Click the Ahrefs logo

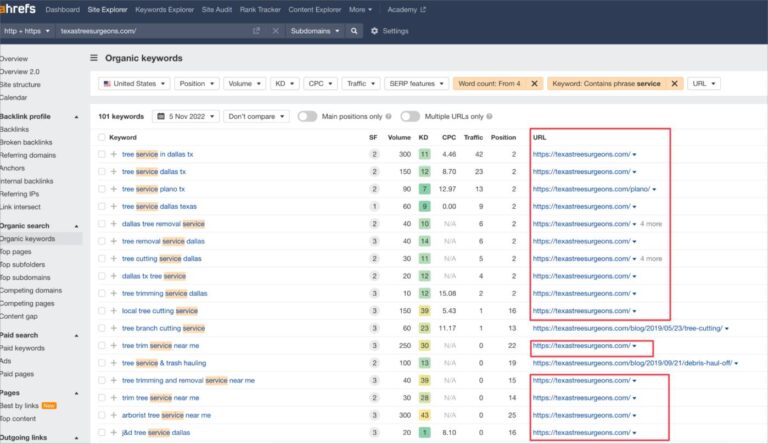pyautogui.click(x=18, y=9)
